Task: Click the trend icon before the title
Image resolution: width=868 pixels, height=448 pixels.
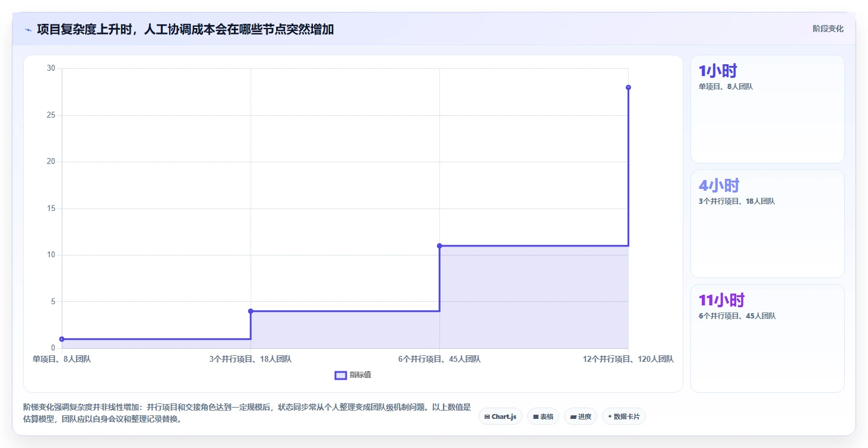Action: (x=28, y=30)
